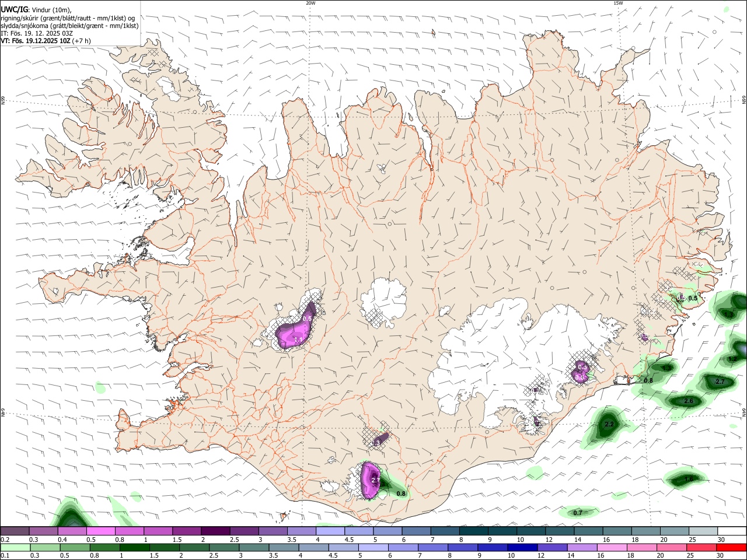This screenshot has width=747, height=560.
Task: Click the '0.1' tick label on rain scale
Action: coord(5,556)
